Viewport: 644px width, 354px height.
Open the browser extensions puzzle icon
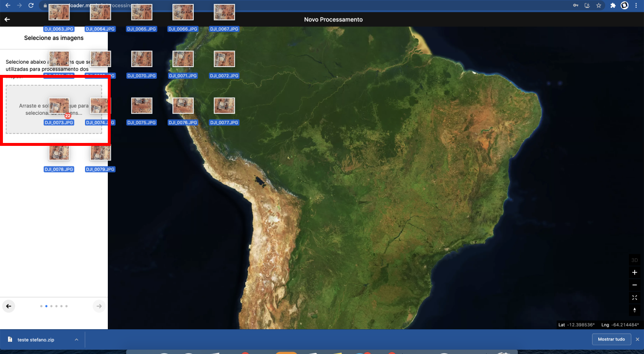(x=612, y=6)
